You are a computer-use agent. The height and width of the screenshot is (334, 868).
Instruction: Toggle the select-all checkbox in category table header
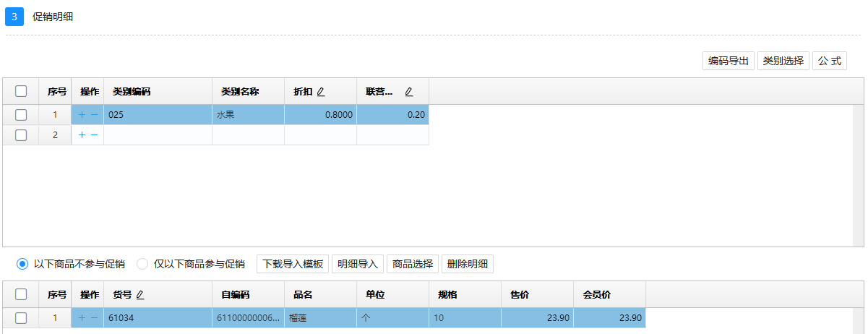point(21,91)
